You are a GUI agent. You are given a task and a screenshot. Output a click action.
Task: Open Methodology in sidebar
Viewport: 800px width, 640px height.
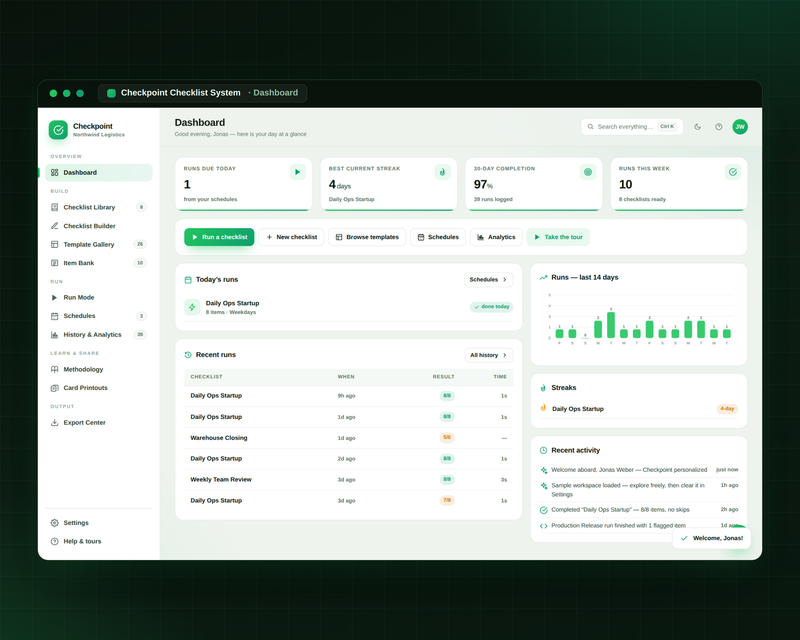pyautogui.click(x=98, y=369)
